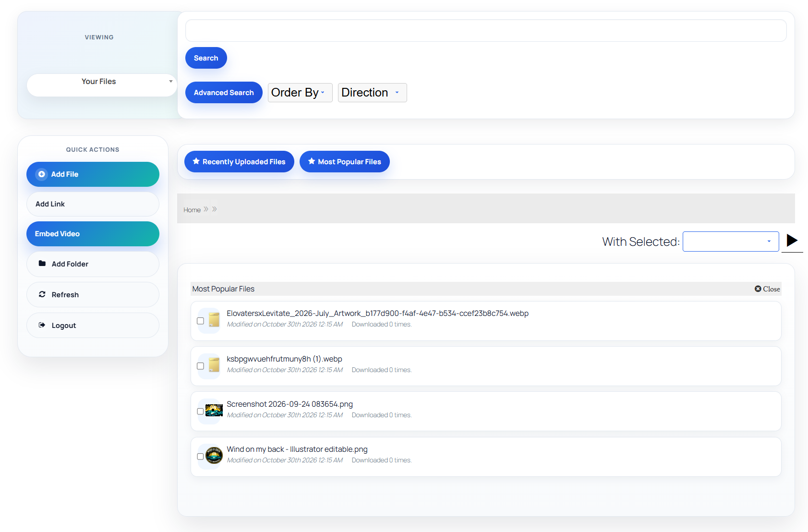Open the Your Files viewing dropdown

[102, 85]
